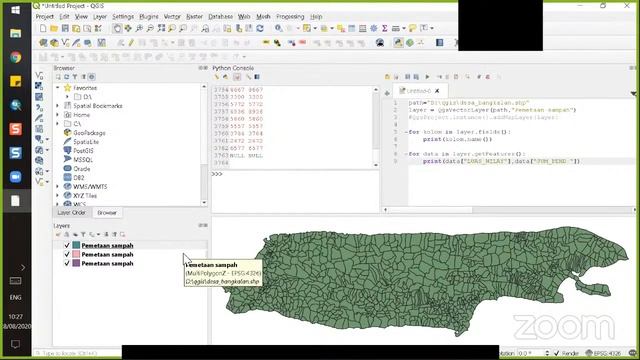Image resolution: width=640 pixels, height=360 pixels.
Task: Select GeoPackage in the Browser tree
Action: click(x=89, y=133)
